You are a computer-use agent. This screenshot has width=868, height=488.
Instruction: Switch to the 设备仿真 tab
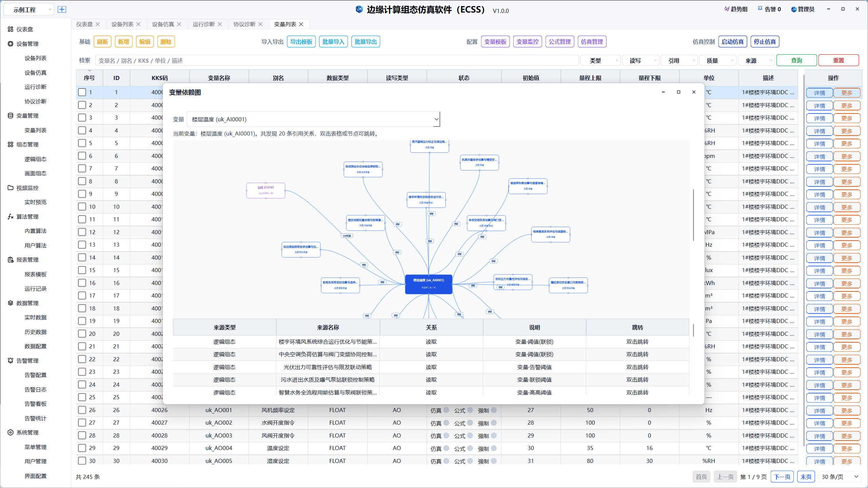pos(163,24)
